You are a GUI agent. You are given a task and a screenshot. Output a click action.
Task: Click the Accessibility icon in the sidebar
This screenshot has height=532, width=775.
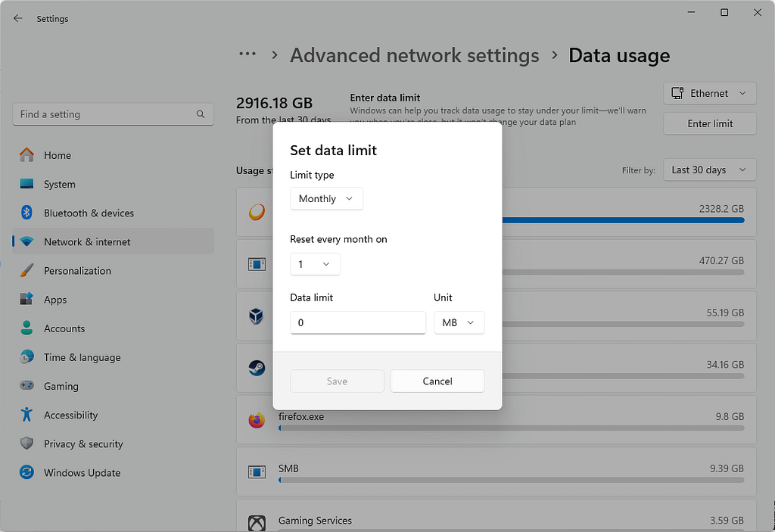tap(26, 415)
